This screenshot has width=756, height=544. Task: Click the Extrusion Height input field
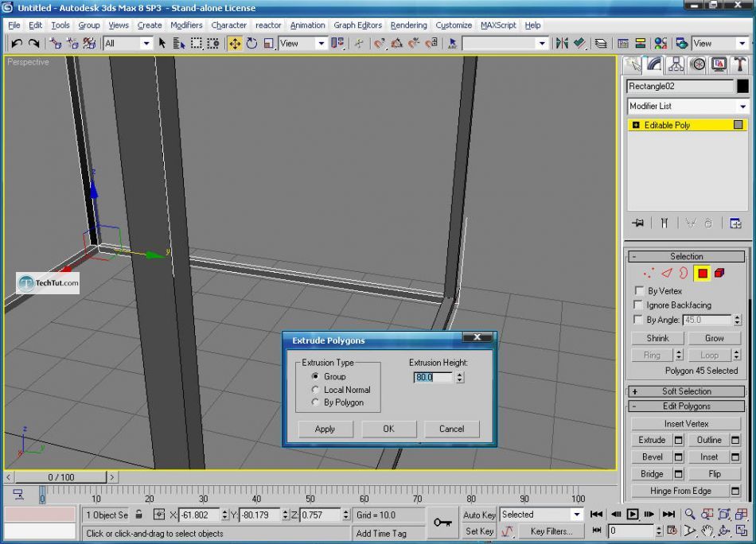(x=433, y=377)
